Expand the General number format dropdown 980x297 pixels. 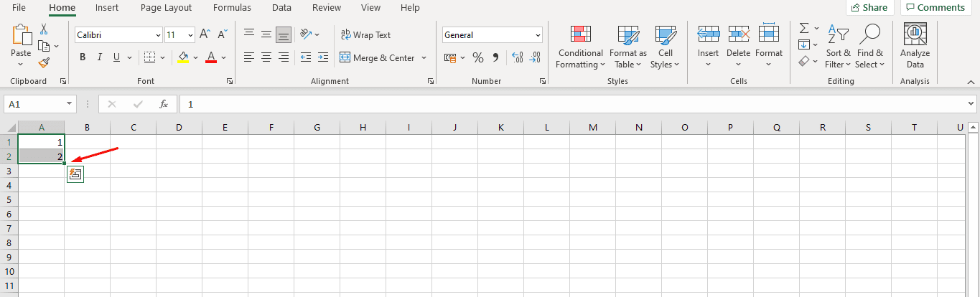tap(538, 34)
